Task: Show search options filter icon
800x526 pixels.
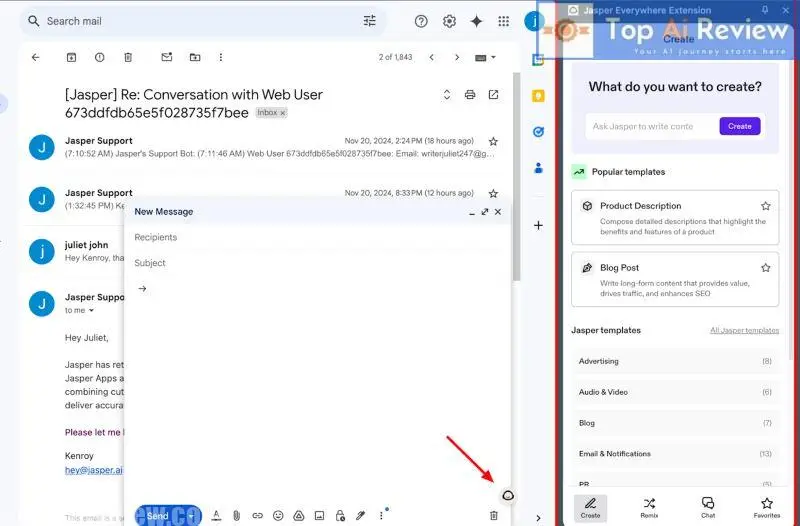Action: coord(369,20)
